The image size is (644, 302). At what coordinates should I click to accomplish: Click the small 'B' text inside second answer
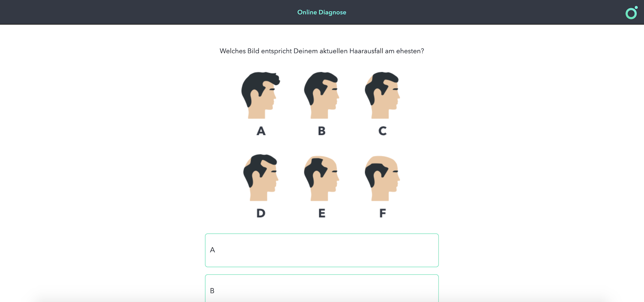pos(212,291)
